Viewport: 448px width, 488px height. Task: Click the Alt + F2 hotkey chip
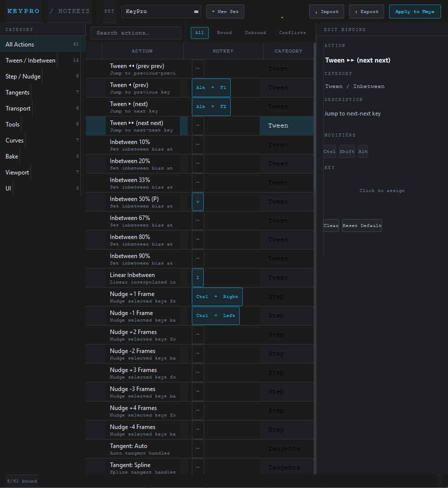211,107
